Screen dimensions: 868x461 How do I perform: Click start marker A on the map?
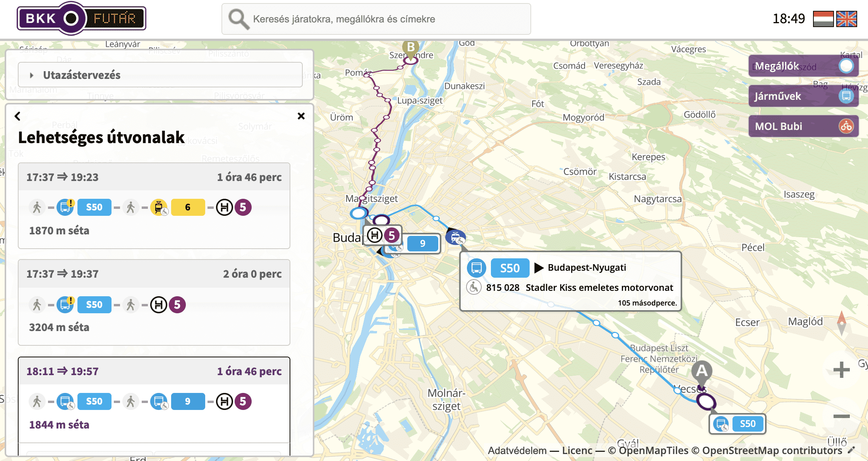(x=702, y=372)
